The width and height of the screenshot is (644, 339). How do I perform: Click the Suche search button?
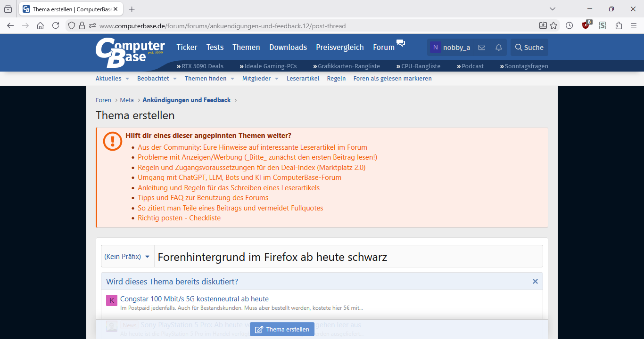tap(529, 48)
